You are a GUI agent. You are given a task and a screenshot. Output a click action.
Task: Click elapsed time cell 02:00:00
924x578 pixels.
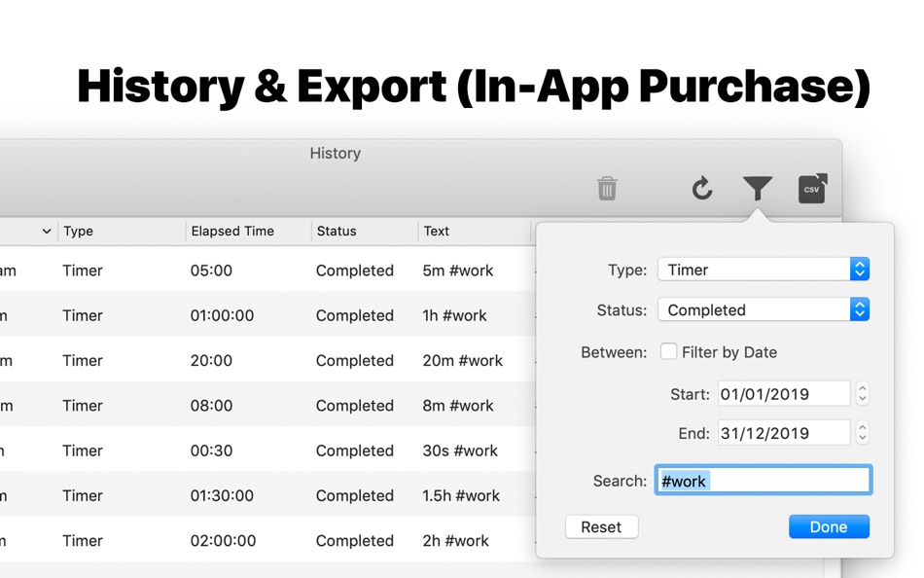223,540
